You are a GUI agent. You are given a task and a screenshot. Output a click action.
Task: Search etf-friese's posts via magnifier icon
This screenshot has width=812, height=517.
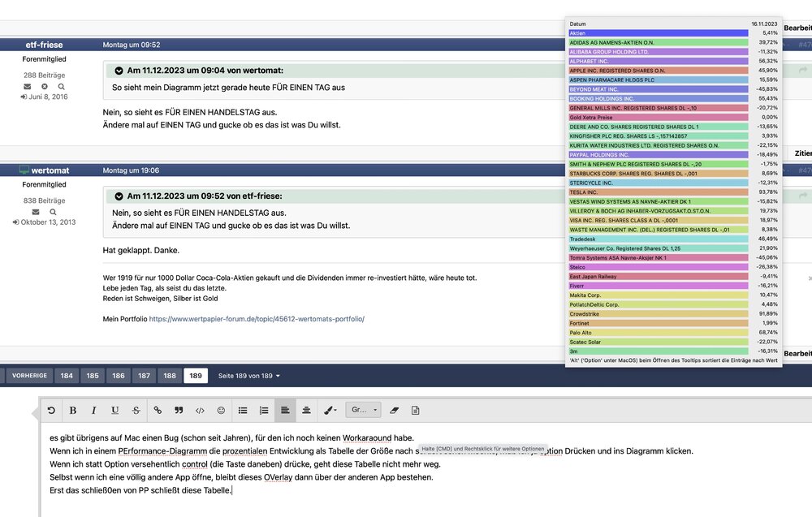62,86
